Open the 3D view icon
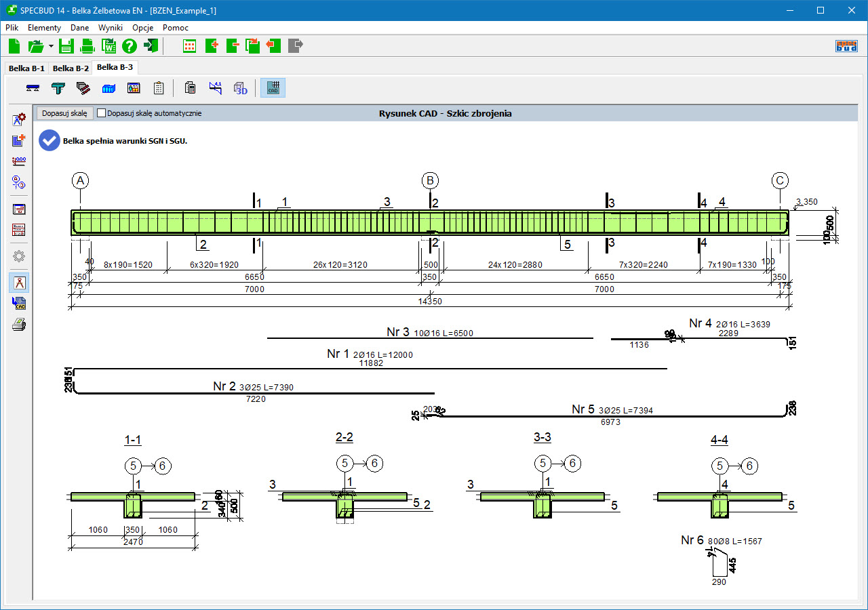 click(241, 88)
